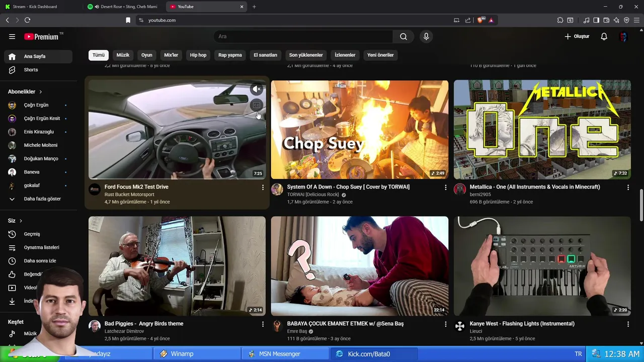644x362 pixels.
Task: Open Doğukan Manço subscription
Action: click(x=38, y=159)
